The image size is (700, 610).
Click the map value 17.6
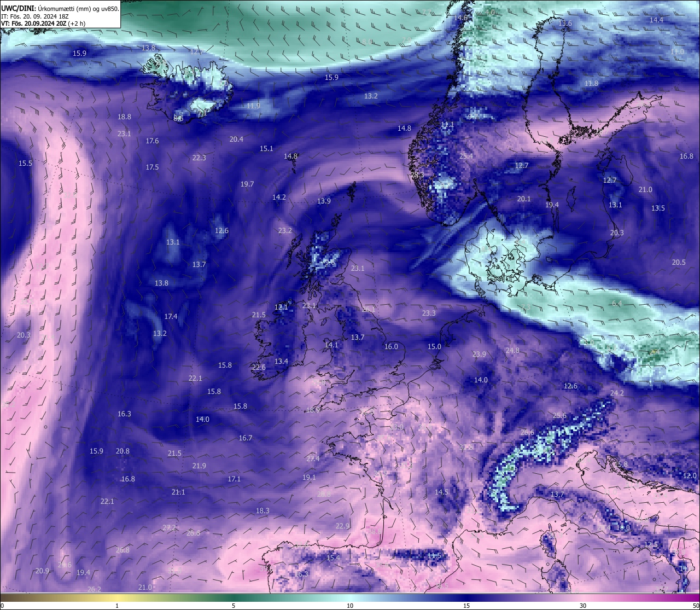point(152,141)
